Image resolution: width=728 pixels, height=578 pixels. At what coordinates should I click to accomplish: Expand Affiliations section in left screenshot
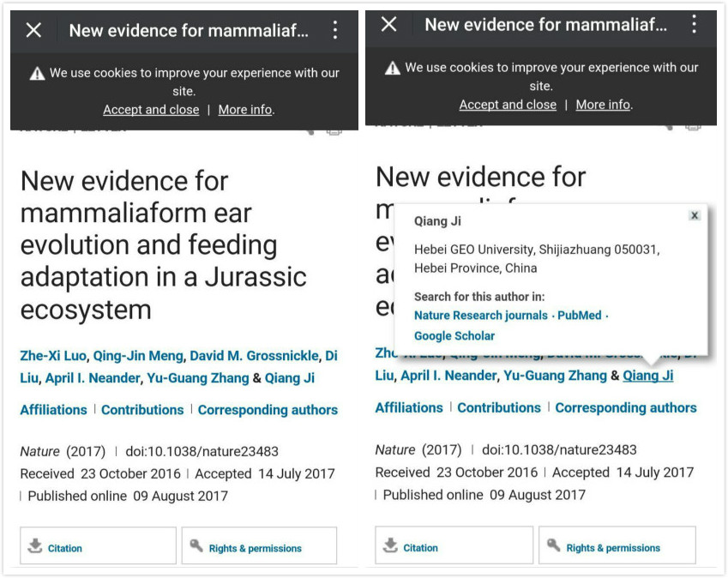tap(54, 410)
